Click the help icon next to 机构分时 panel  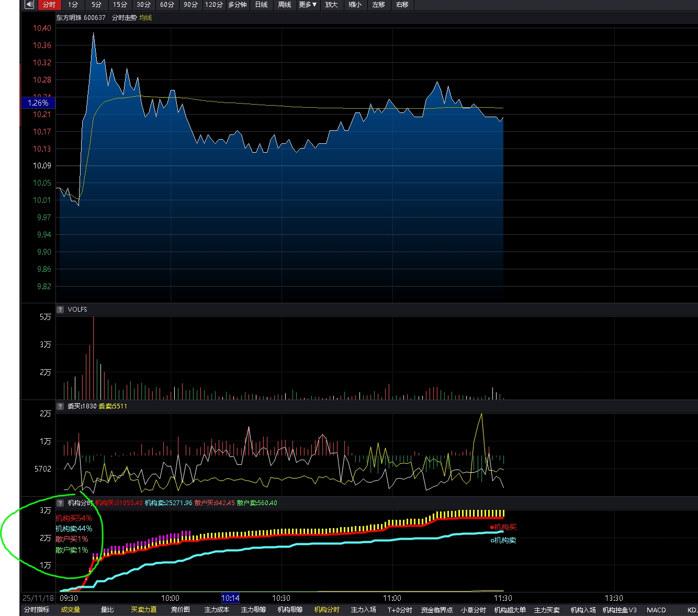click(60, 503)
